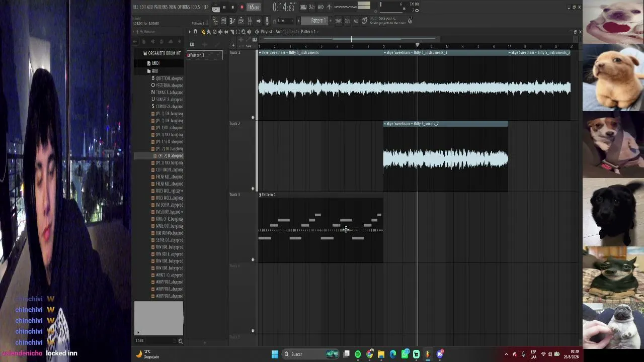Image resolution: width=644 pixels, height=362 pixels.
Task: Select the Zoom tool in Playlist
Action: (x=244, y=32)
